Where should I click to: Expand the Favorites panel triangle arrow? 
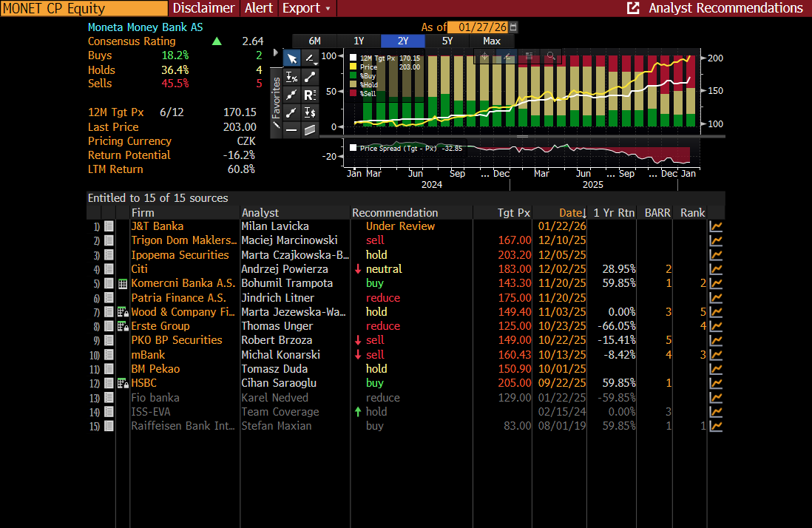pyautogui.click(x=276, y=53)
